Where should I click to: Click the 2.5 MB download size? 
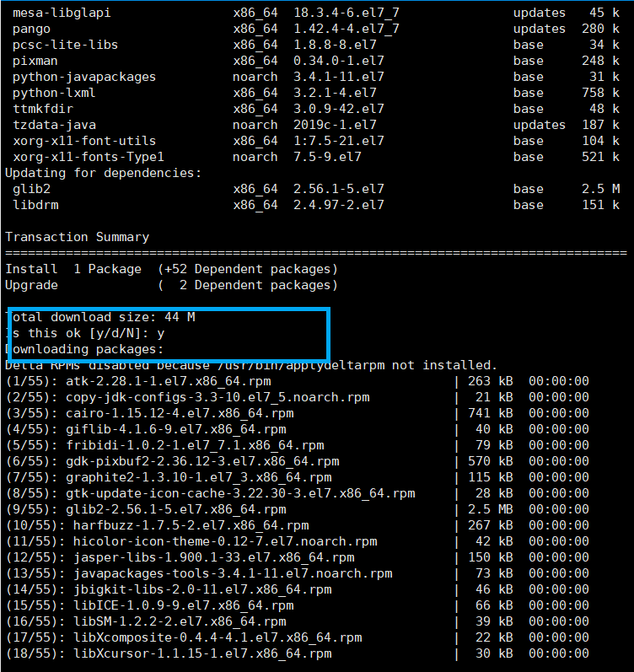[x=491, y=509]
